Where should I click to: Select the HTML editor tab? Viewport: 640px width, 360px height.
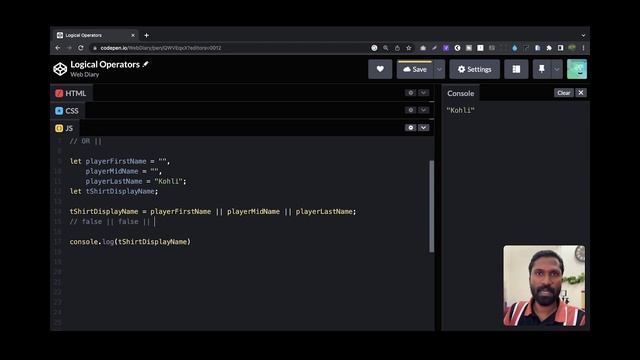tap(71, 93)
